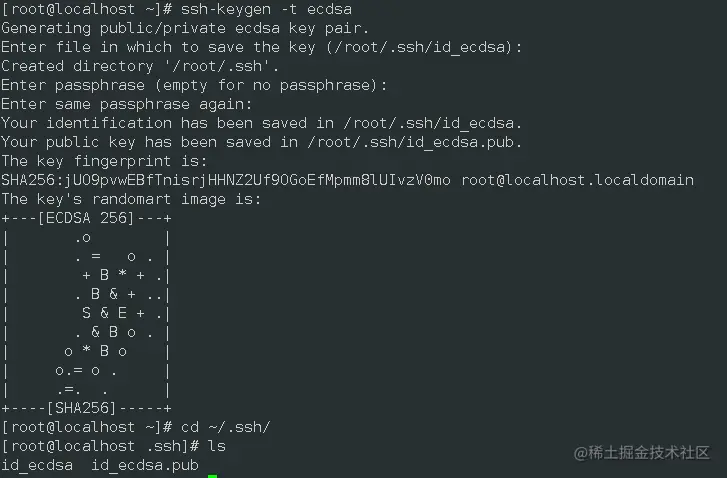Click the green terminal cursor block
The height and width of the screenshot is (478, 727).
212,474
